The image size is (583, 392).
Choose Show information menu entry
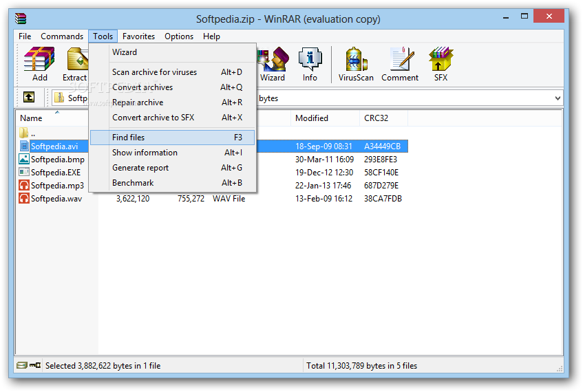173,153
